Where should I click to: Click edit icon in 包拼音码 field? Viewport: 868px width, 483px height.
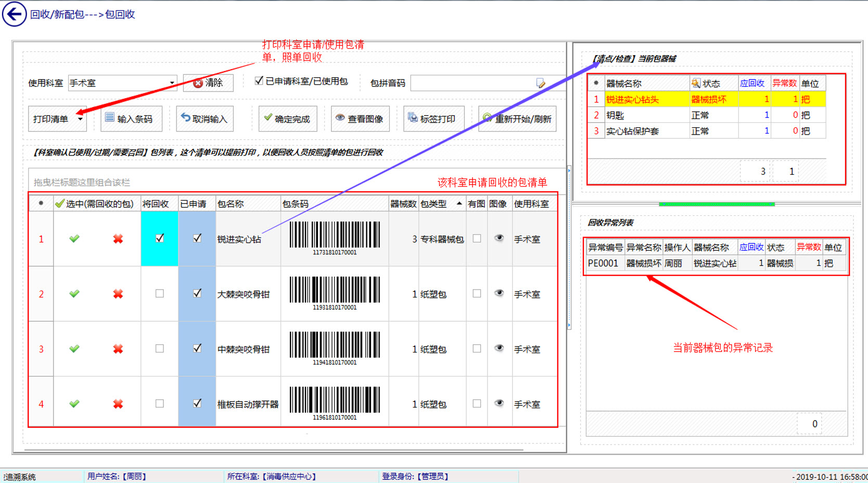541,83
